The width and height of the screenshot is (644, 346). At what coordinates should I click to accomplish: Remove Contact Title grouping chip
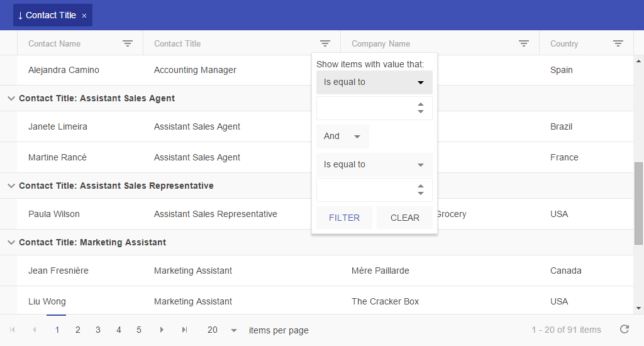[84, 16]
